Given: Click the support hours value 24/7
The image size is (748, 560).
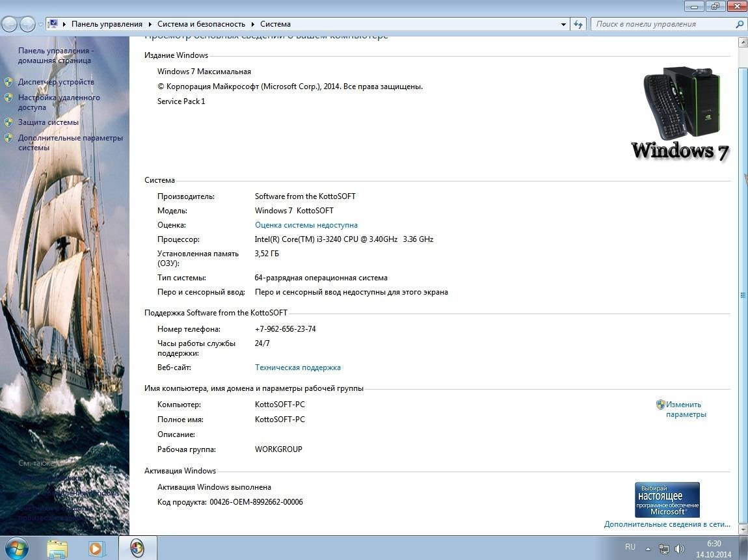Looking at the screenshot, I should point(262,343).
